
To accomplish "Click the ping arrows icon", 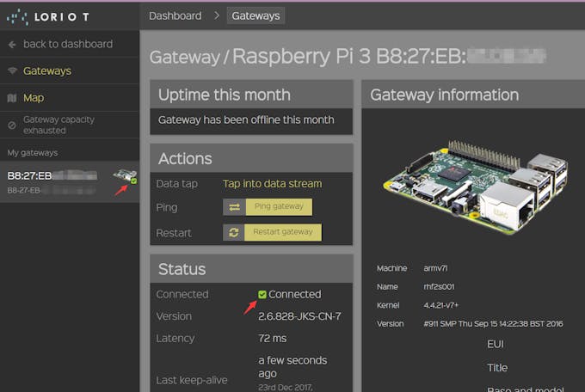I will pos(234,207).
